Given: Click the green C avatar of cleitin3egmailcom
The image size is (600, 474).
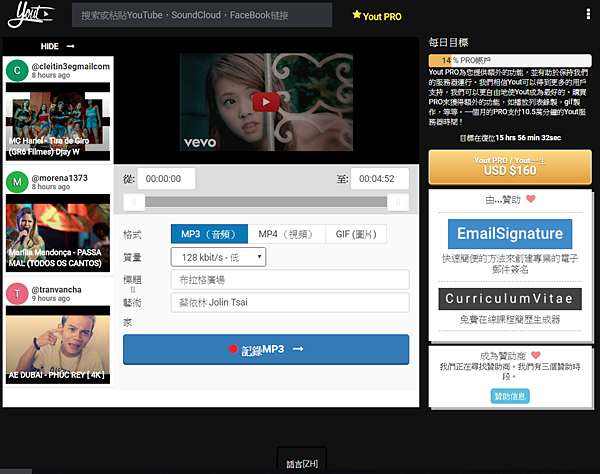Looking at the screenshot, I should pos(17,70).
